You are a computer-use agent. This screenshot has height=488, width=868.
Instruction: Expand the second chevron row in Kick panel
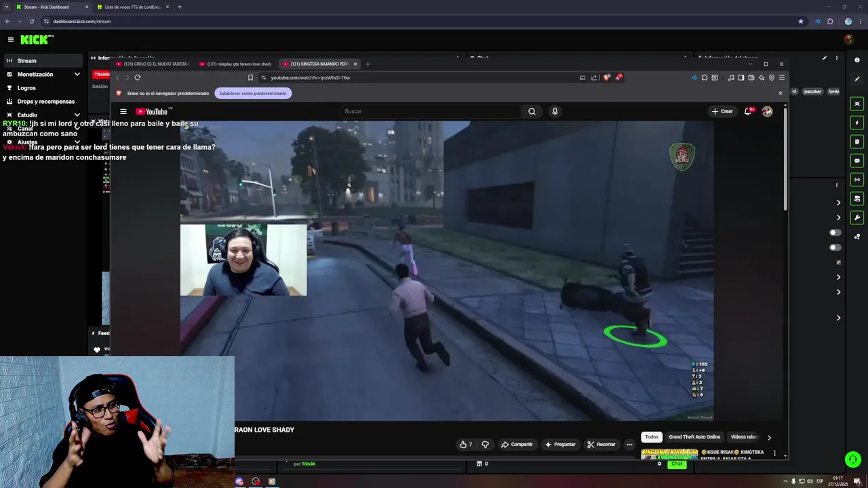tap(839, 218)
